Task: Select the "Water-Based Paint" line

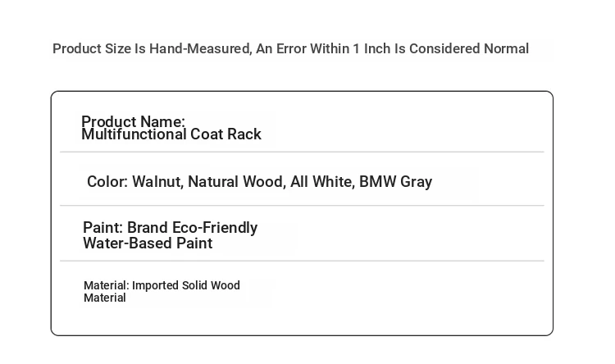Action: [148, 243]
